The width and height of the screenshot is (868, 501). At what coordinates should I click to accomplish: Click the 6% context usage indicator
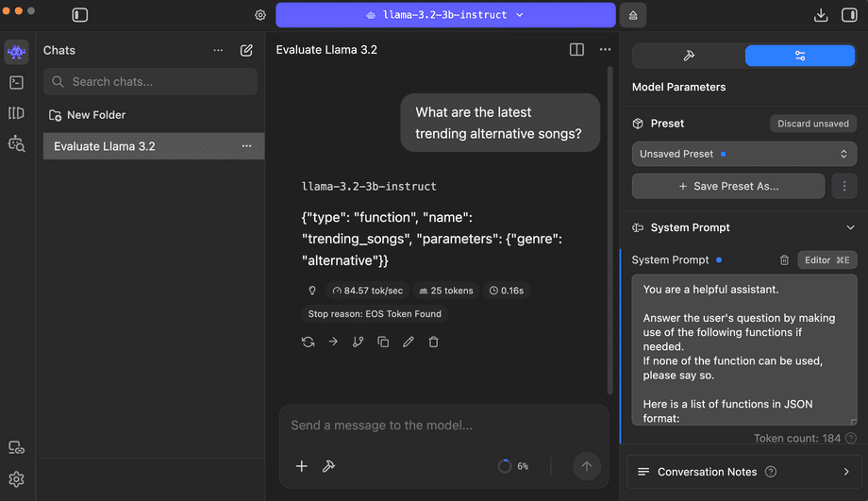513,466
